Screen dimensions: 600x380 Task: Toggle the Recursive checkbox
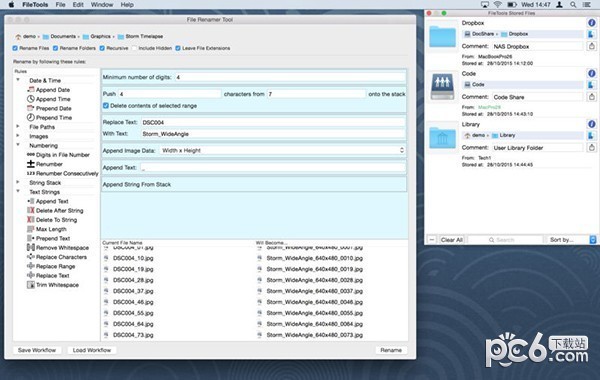tap(102, 48)
